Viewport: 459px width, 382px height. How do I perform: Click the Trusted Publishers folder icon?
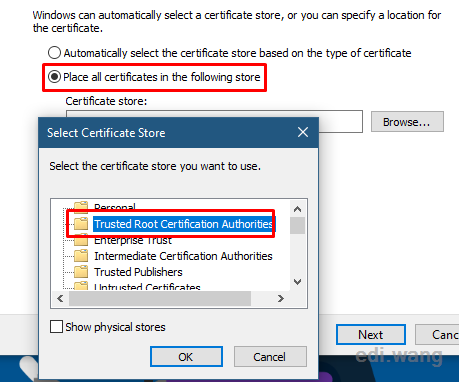(81, 272)
